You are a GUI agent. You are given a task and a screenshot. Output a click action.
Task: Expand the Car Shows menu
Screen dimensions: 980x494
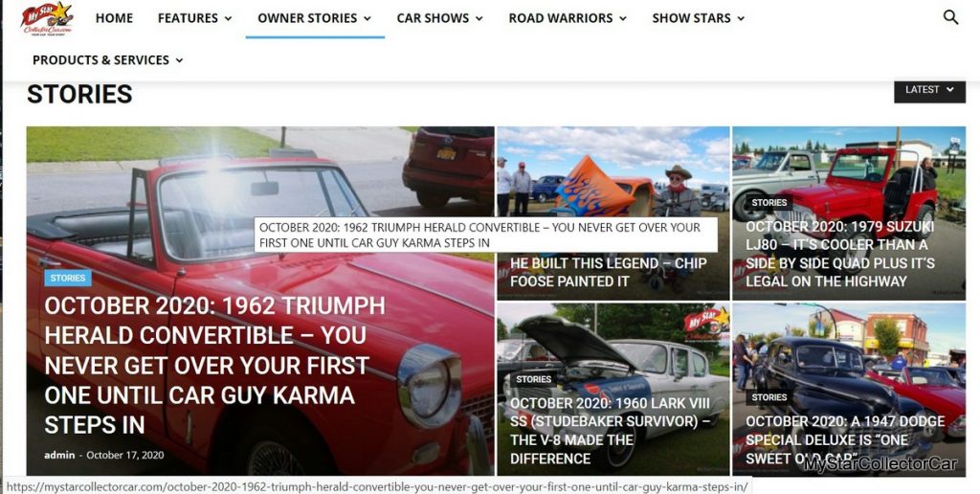point(439,18)
